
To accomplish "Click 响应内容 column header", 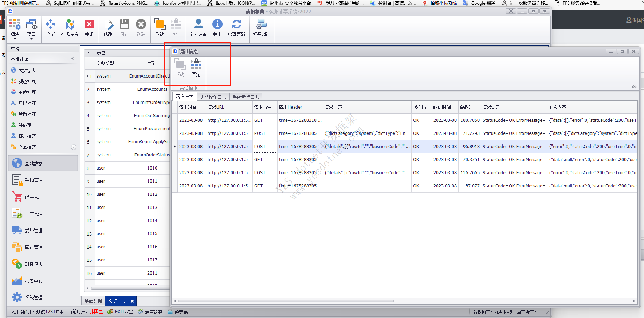I will point(592,107).
